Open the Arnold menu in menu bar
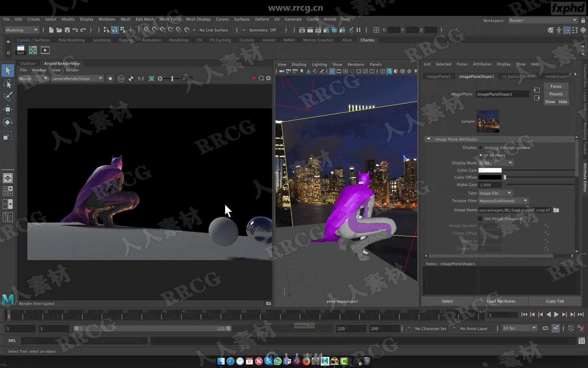Image resolution: width=588 pixels, height=368 pixels. [x=330, y=19]
